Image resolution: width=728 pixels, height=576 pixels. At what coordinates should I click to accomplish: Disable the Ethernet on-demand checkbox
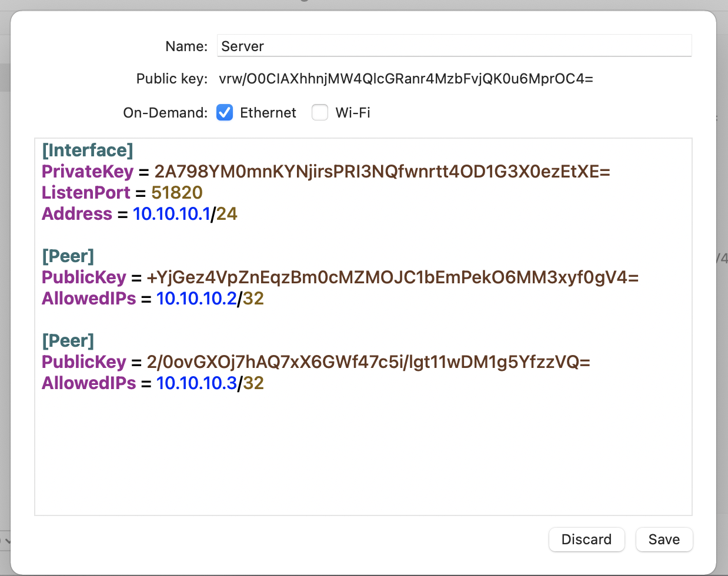pos(225,112)
